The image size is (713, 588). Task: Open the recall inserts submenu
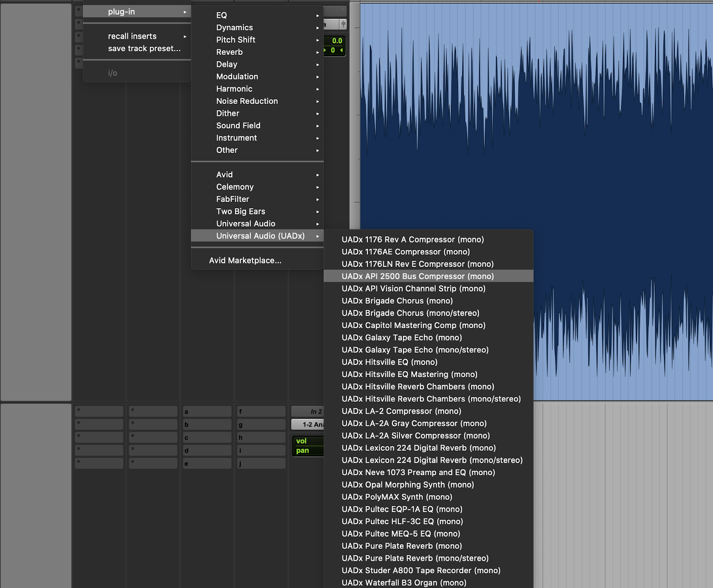pos(137,36)
